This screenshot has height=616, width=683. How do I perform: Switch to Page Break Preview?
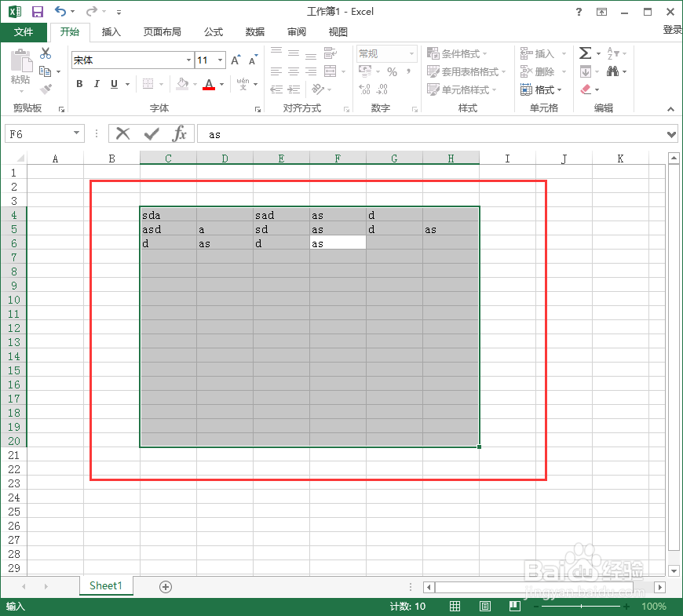click(514, 606)
